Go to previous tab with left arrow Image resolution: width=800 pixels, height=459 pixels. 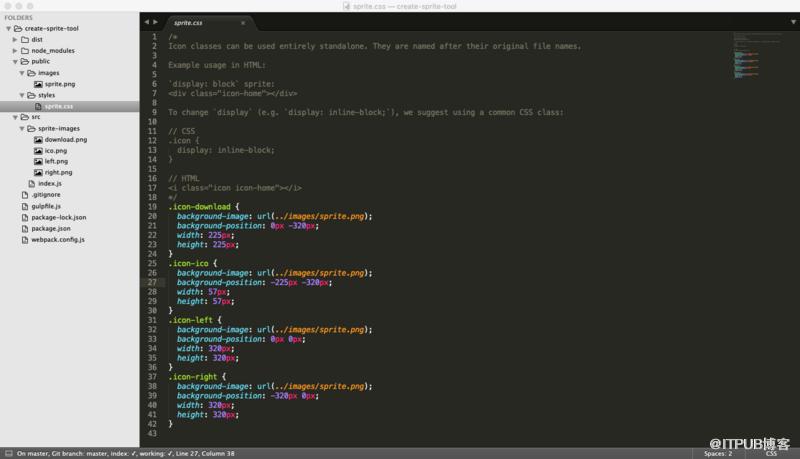(146, 22)
